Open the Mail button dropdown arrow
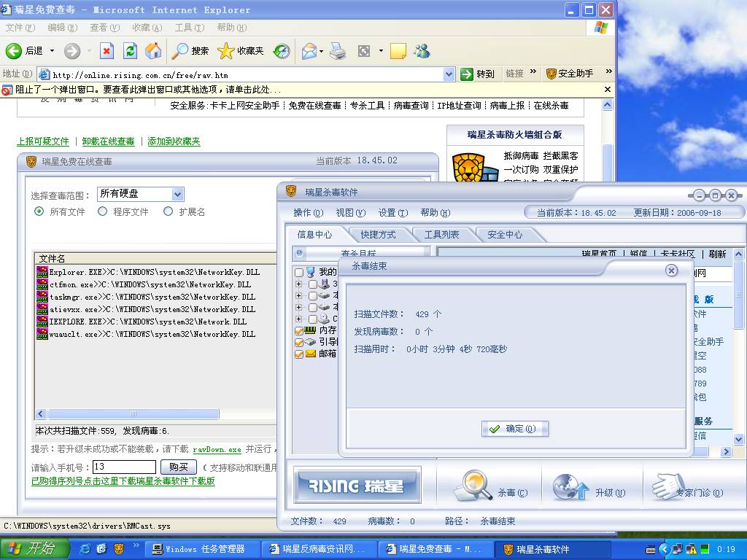The image size is (747, 560). click(322, 50)
